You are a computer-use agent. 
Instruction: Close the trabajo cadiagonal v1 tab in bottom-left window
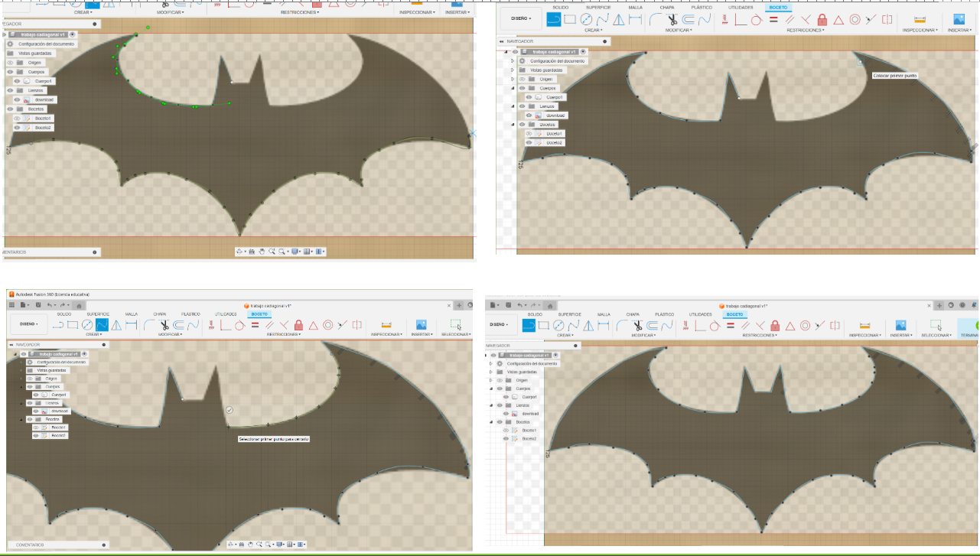pyautogui.click(x=449, y=305)
